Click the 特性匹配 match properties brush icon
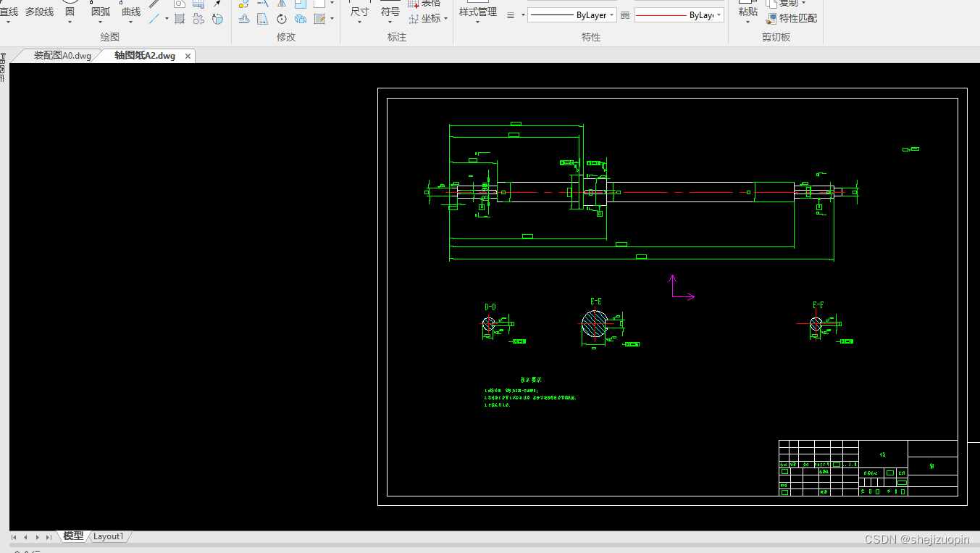 pos(772,18)
